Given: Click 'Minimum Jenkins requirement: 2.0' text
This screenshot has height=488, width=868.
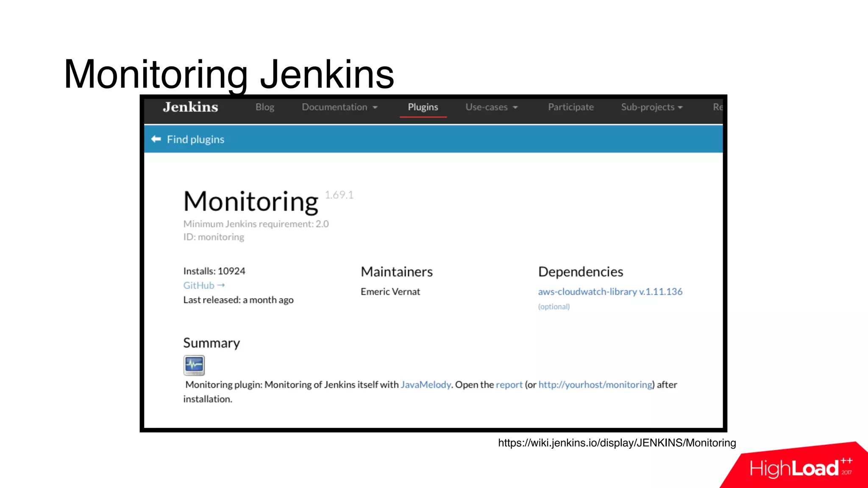Looking at the screenshot, I should [256, 224].
